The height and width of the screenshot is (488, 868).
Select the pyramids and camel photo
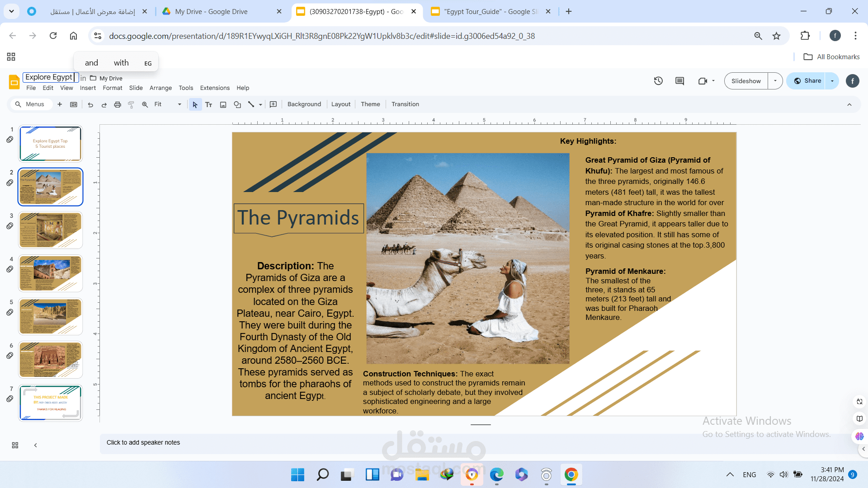click(468, 258)
